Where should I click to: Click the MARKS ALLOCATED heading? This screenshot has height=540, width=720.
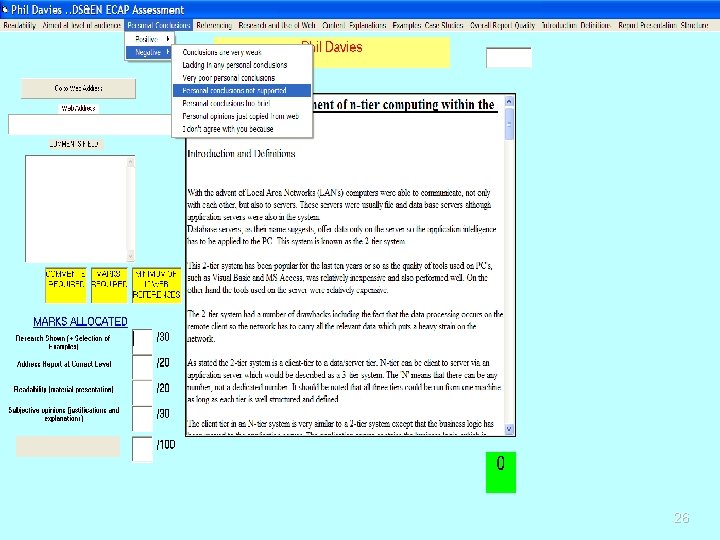click(x=80, y=321)
